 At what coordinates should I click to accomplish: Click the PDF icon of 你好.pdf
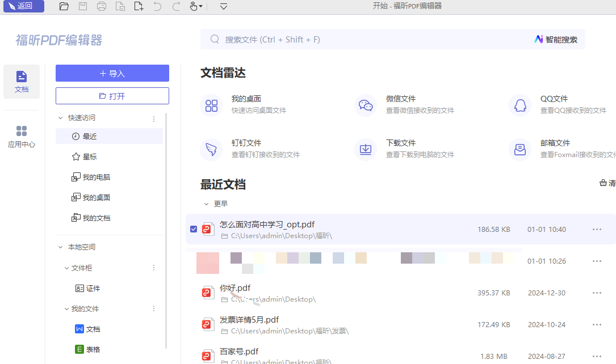click(x=207, y=293)
